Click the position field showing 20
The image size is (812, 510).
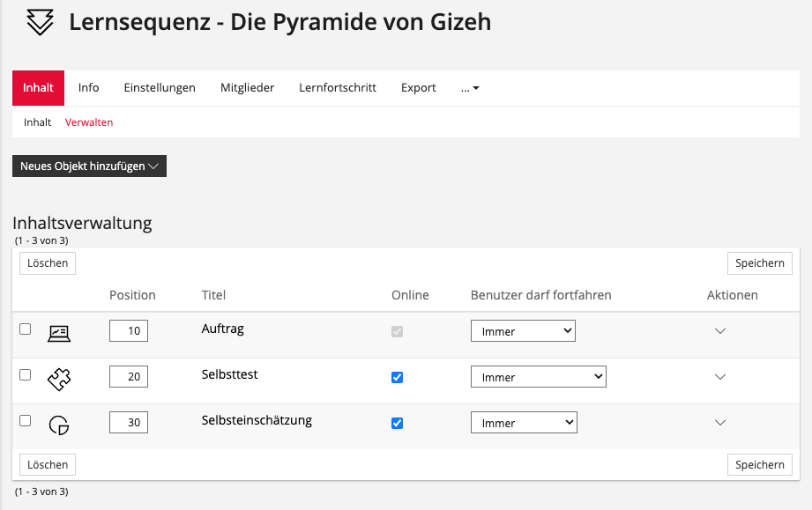[129, 377]
